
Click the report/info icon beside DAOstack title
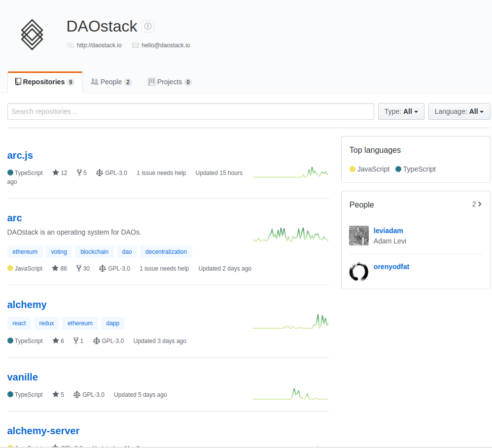click(148, 26)
